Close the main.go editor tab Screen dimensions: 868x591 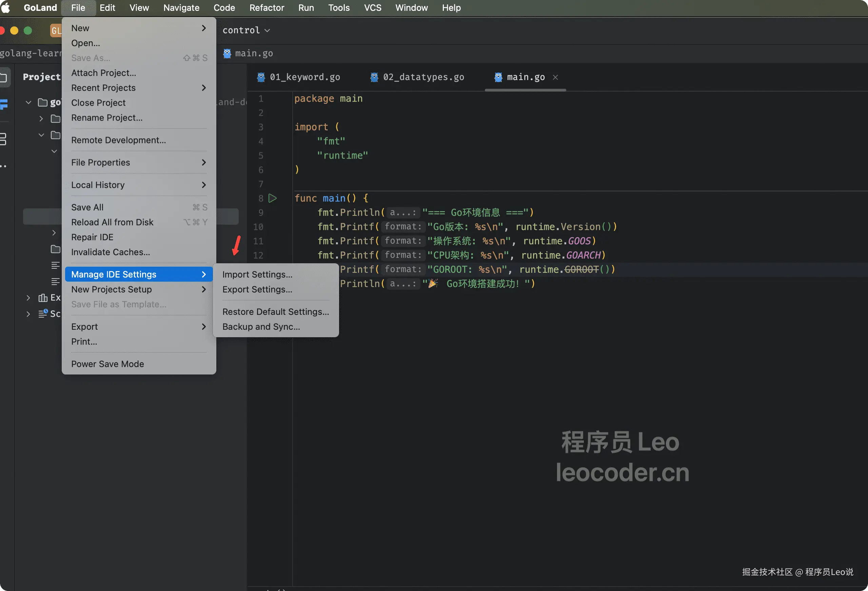(x=555, y=77)
